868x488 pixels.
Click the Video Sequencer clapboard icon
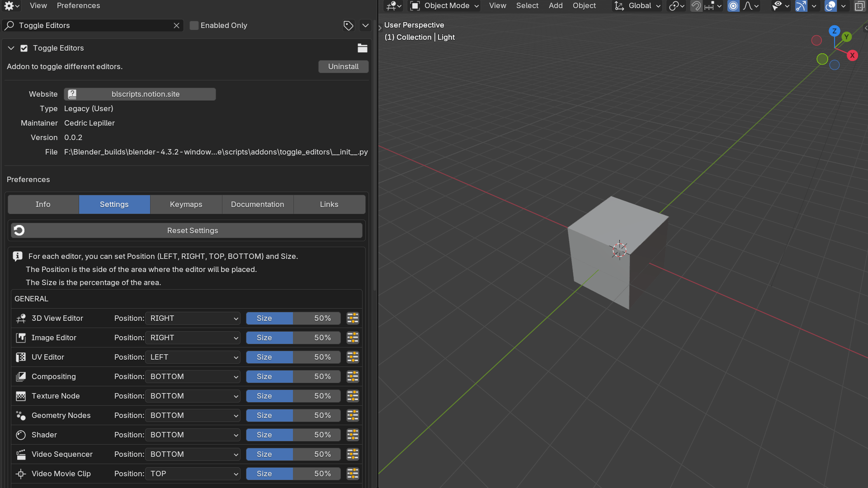click(21, 455)
